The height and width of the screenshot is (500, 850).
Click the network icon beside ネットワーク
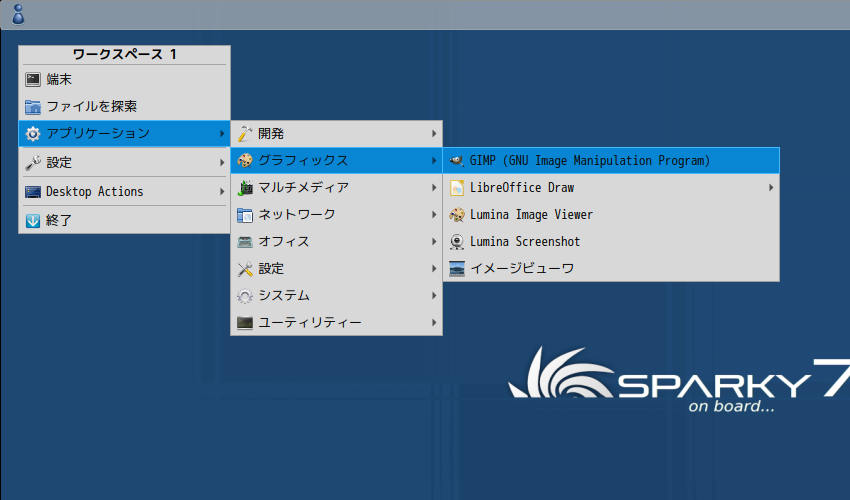coord(245,215)
